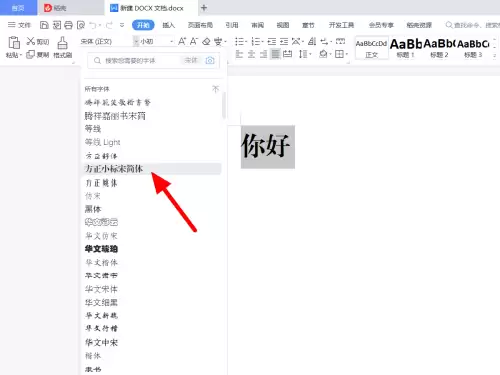Click the Save icon in quick toolbar

[x=44, y=25]
